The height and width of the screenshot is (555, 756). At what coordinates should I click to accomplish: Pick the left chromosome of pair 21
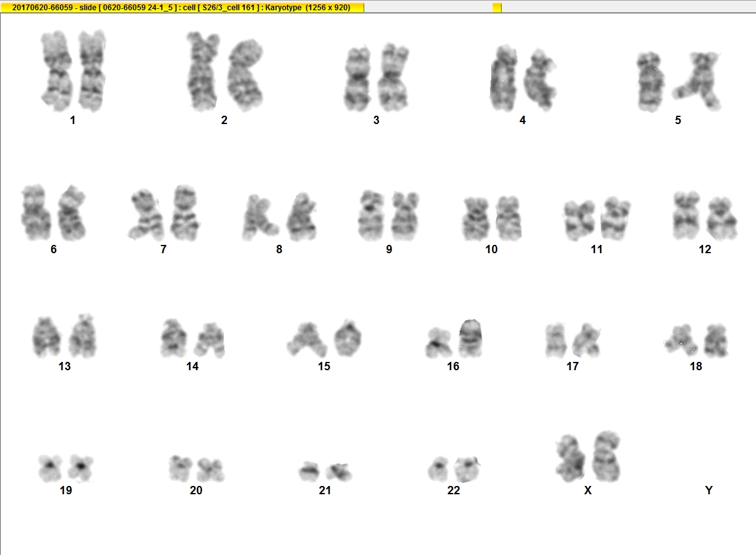(309, 471)
